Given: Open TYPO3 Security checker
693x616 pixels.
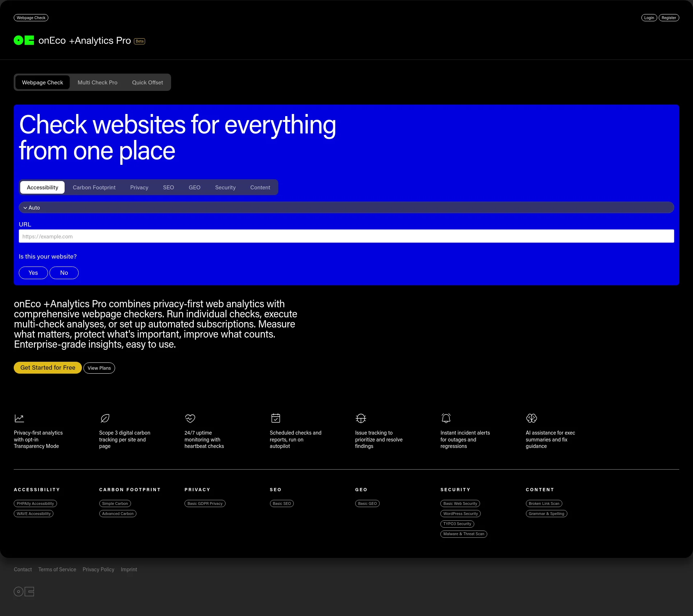Looking at the screenshot, I should 457,524.
